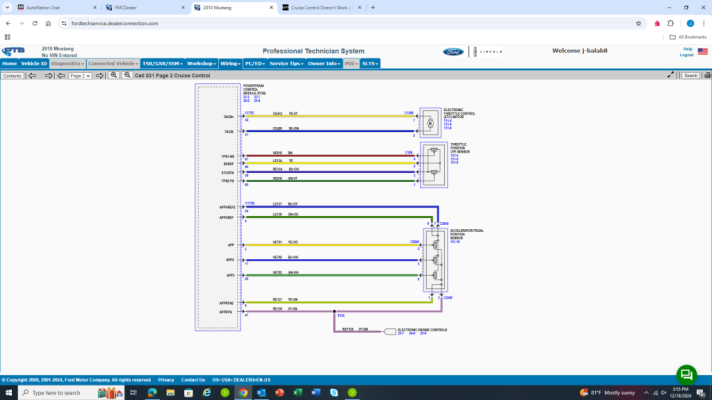Open the Contact Us footer link

(193, 380)
